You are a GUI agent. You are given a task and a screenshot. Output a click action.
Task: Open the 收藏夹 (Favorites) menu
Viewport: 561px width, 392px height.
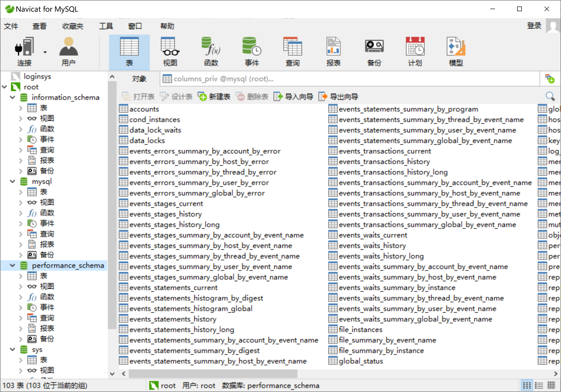point(73,26)
